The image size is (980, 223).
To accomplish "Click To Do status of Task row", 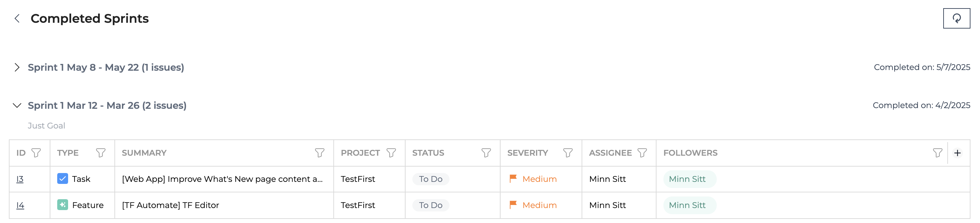I will coord(431,179).
